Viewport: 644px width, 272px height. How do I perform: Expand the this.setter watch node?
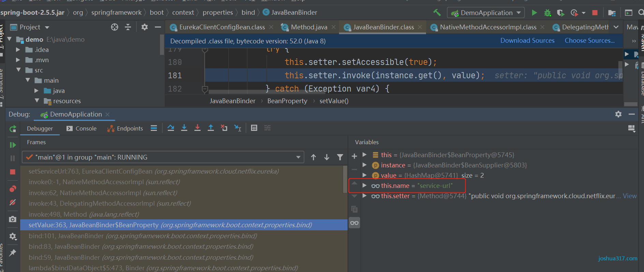364,196
